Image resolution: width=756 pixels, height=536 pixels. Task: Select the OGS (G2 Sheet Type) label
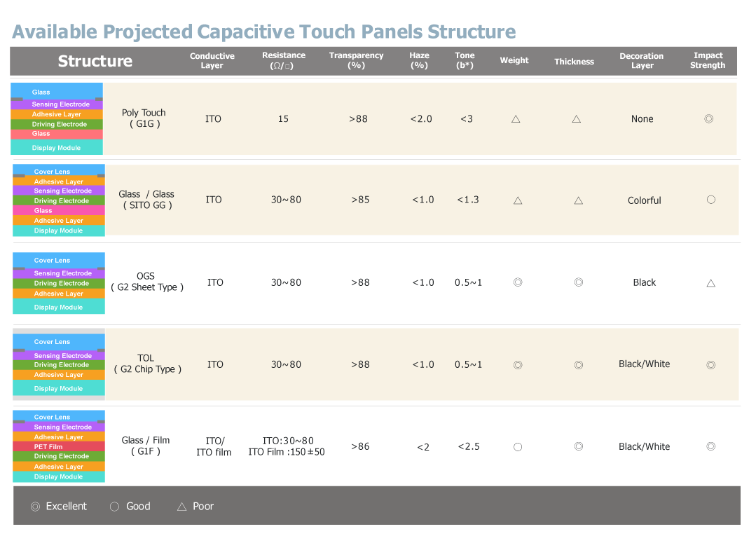[146, 282]
